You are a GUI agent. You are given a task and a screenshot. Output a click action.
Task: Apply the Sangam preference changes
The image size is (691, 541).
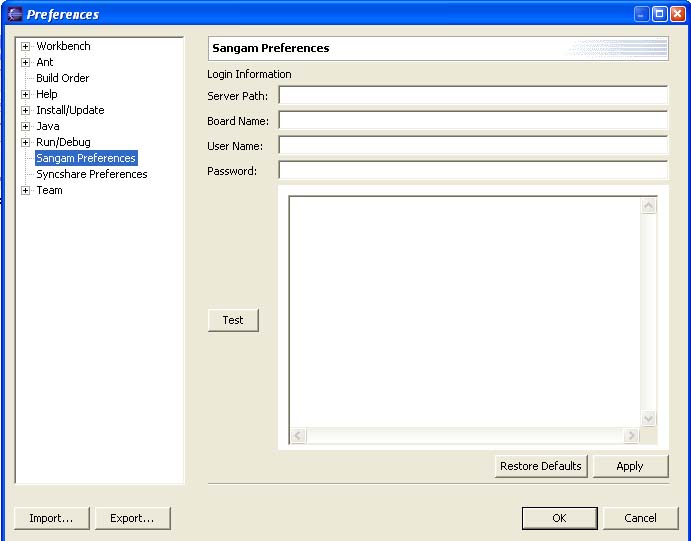[630, 466]
